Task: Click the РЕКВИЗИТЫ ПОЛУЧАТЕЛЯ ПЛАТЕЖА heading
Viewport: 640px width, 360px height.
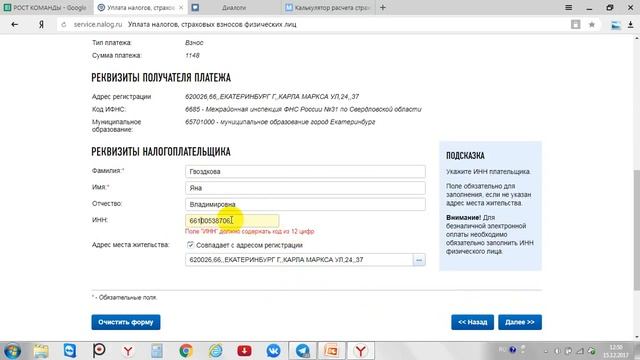Action: click(x=161, y=78)
